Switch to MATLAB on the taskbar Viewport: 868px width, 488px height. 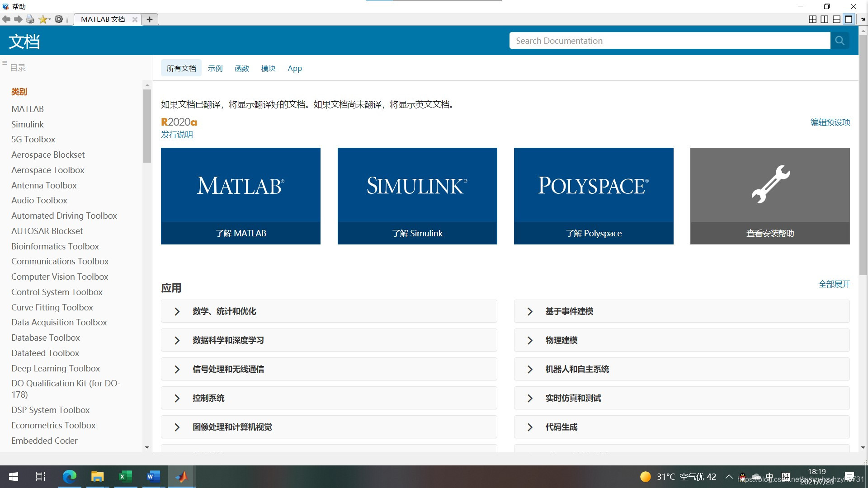181,477
